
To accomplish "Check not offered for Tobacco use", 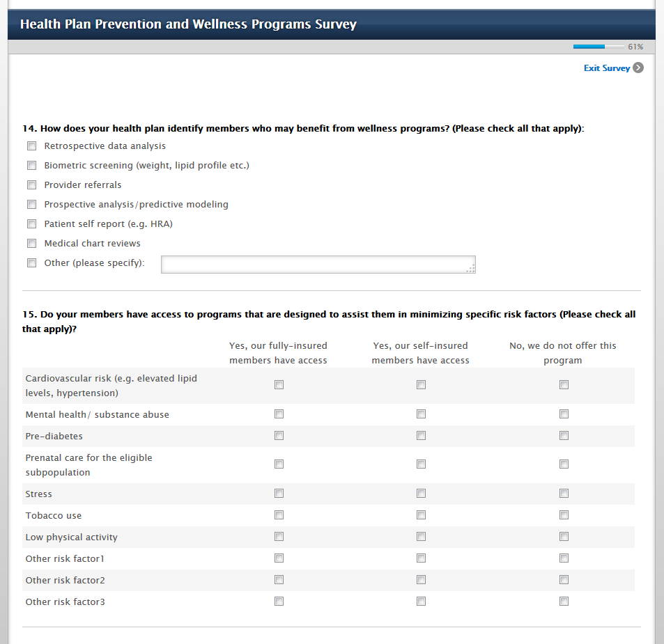I will click(564, 515).
